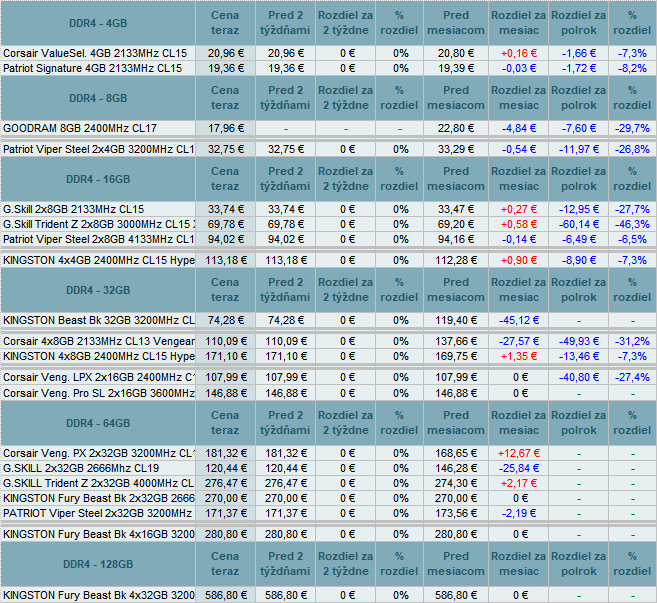Click Pred mesiacom header in DDR4 - 64GB section

455,423
